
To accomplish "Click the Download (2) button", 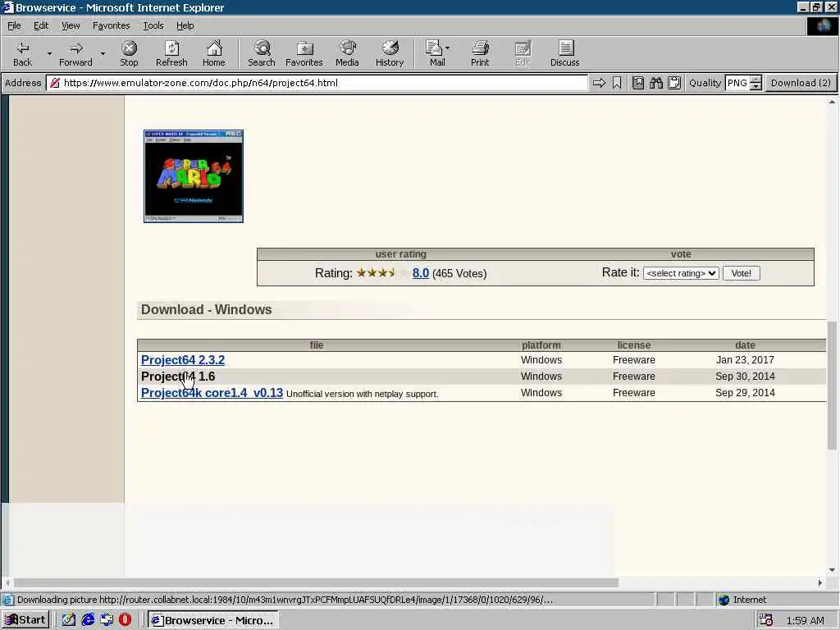I will (x=801, y=83).
